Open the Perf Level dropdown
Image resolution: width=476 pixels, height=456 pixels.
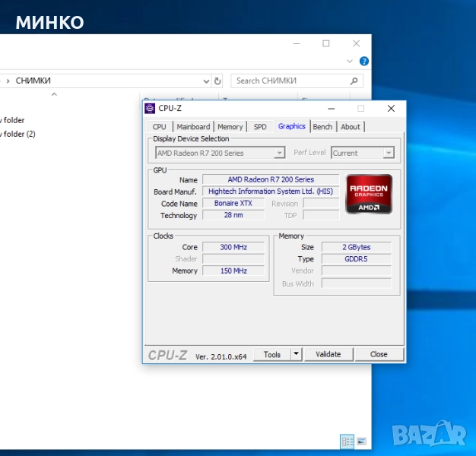click(389, 153)
